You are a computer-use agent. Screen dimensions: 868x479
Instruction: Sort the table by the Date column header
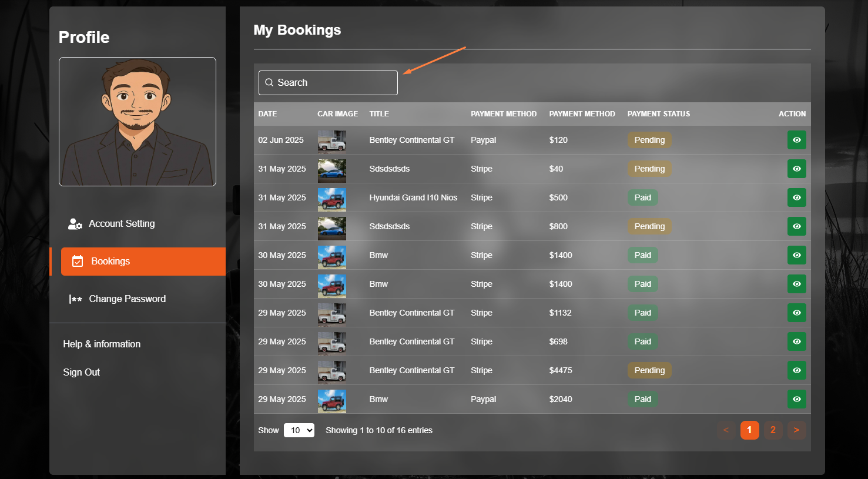[267, 114]
